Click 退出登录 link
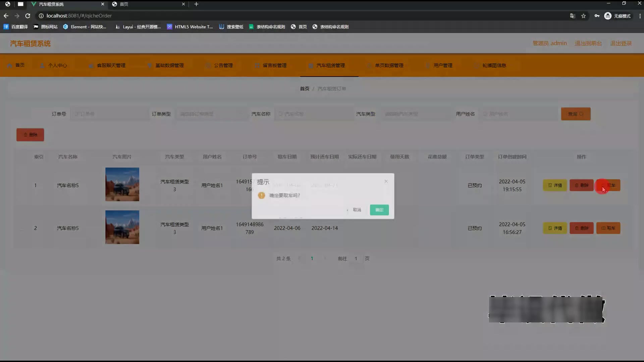 621,43
